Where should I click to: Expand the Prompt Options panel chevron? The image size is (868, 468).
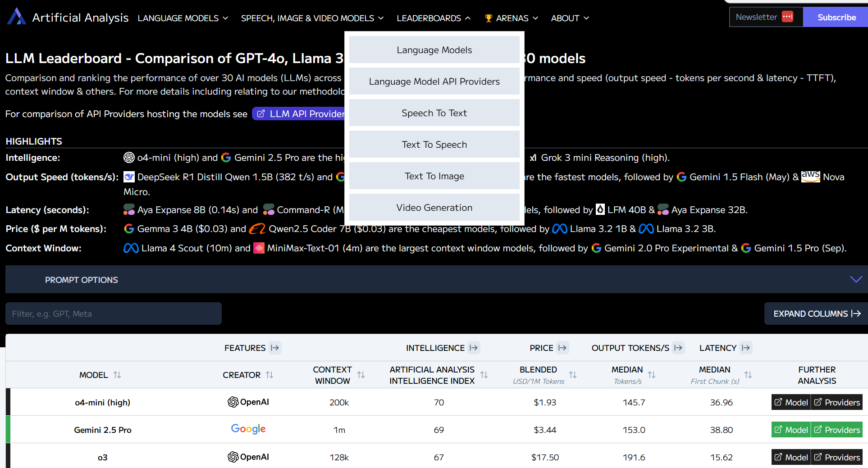tap(856, 279)
